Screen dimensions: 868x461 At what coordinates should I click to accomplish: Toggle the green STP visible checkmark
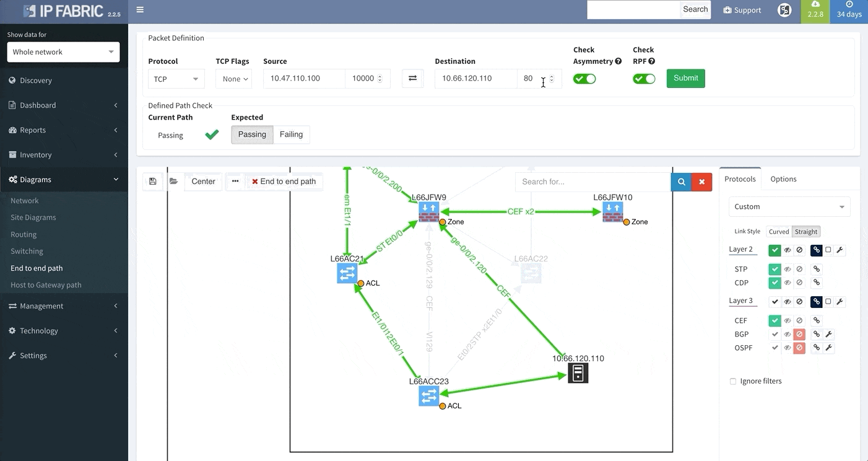coord(775,269)
